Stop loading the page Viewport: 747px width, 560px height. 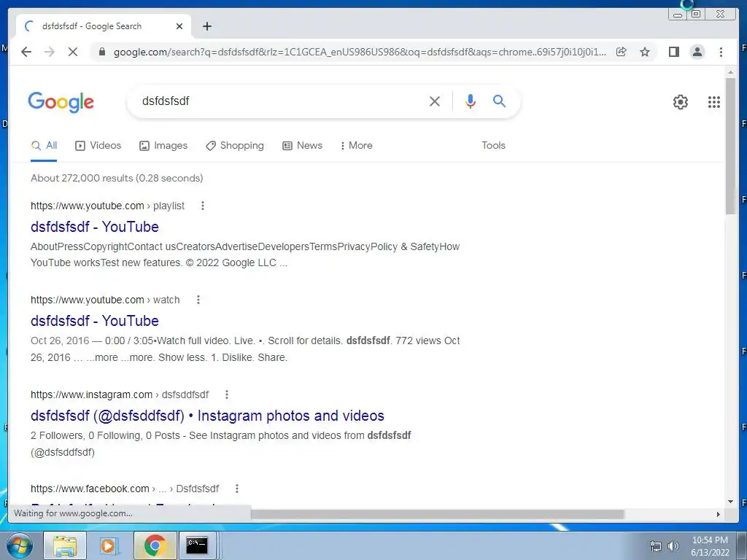[x=73, y=52]
